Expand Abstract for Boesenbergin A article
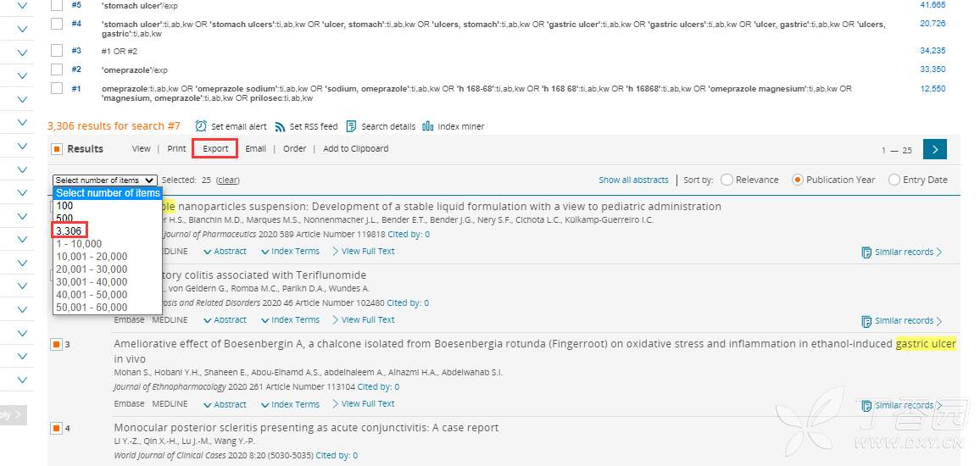The image size is (980, 466). pos(225,404)
